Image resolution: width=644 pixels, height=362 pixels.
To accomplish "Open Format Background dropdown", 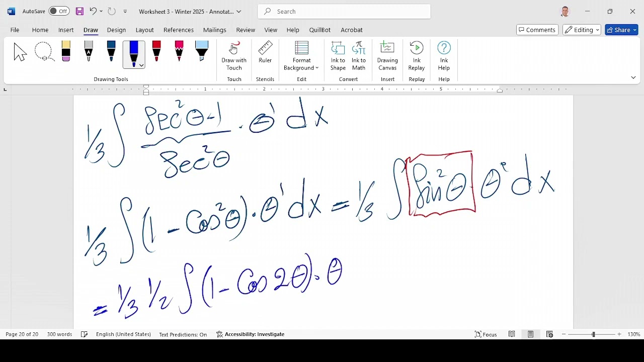I will [x=301, y=56].
